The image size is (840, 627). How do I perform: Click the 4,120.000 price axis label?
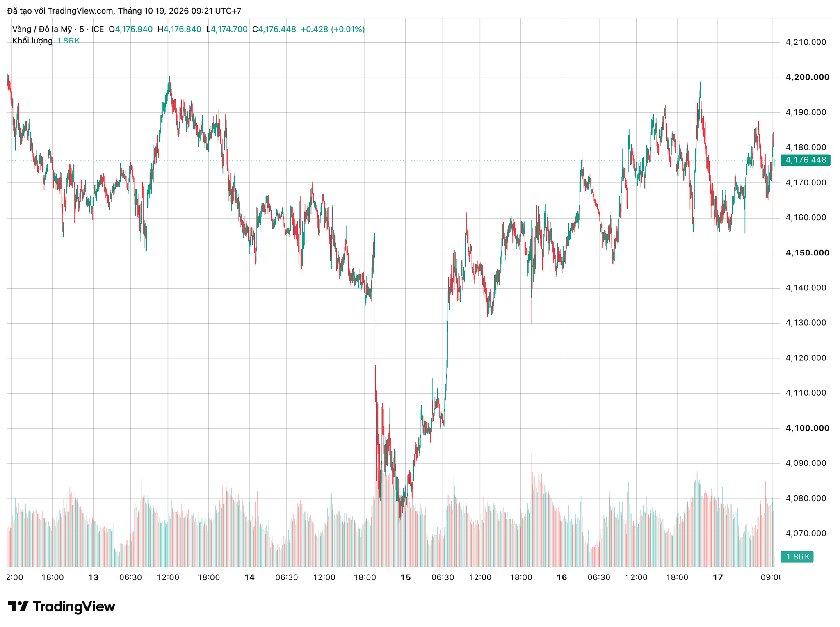click(806, 358)
